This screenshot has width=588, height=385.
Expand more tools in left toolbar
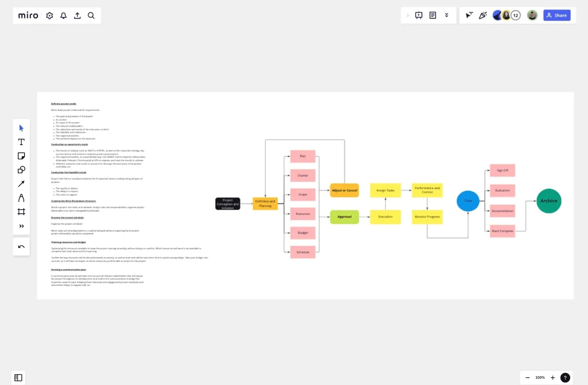21,226
